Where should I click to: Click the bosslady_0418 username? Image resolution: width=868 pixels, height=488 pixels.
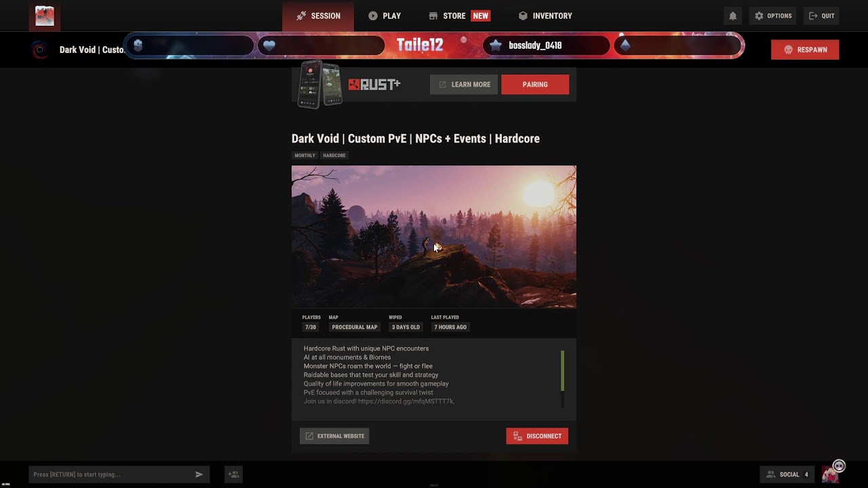coord(535,45)
